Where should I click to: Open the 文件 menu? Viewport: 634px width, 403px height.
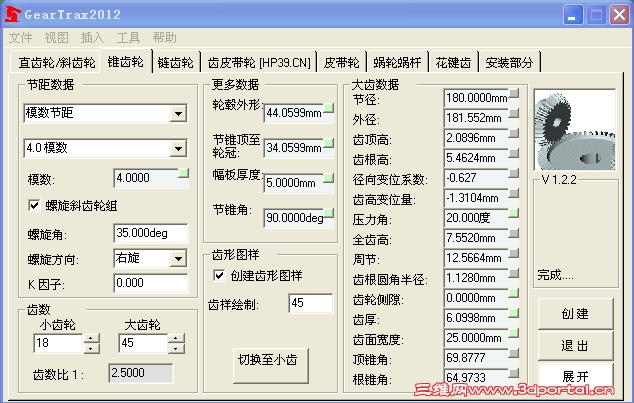coord(21,38)
